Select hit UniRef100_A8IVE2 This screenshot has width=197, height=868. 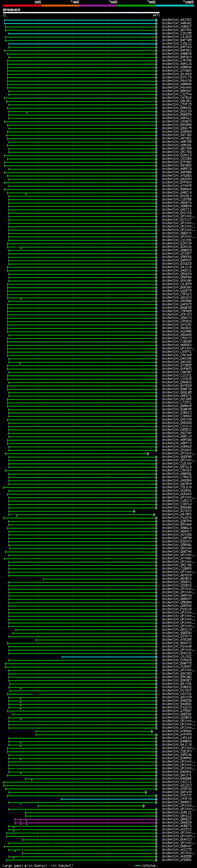point(177,20)
